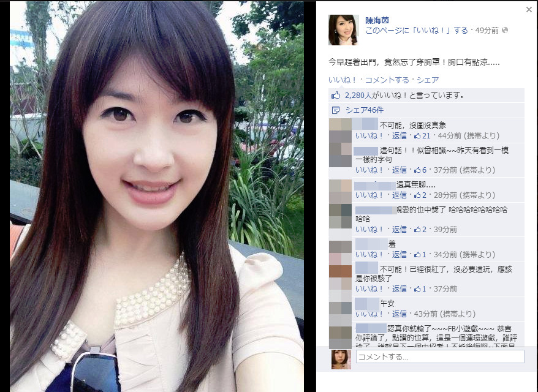This screenshot has height=392, width=538.
Task: Click the large selfie photo
Action: [156, 197]
